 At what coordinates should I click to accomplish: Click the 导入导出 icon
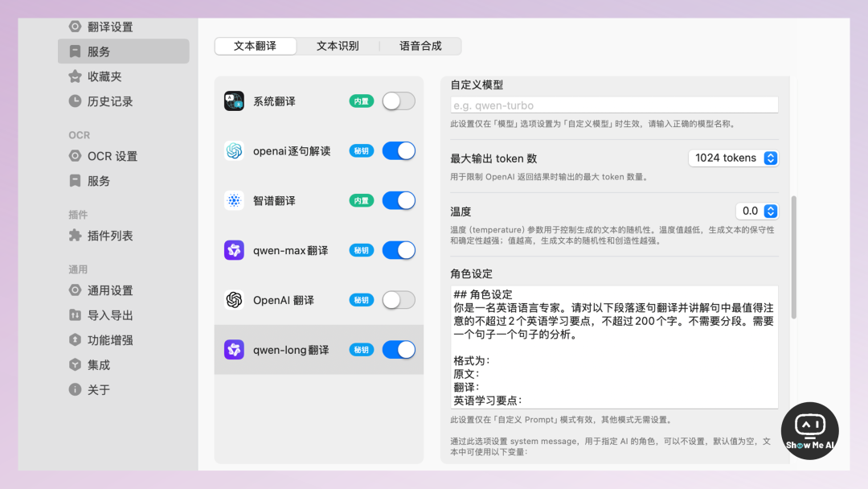click(x=75, y=315)
